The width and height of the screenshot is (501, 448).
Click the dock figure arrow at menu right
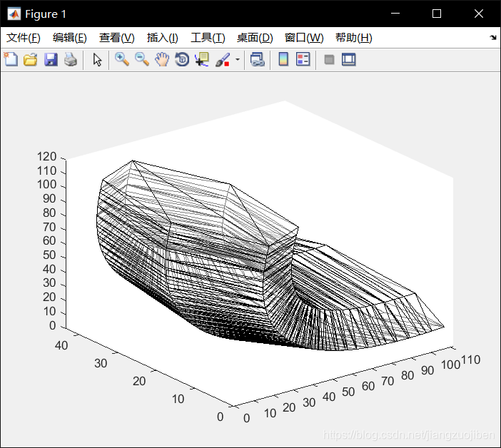(493, 37)
